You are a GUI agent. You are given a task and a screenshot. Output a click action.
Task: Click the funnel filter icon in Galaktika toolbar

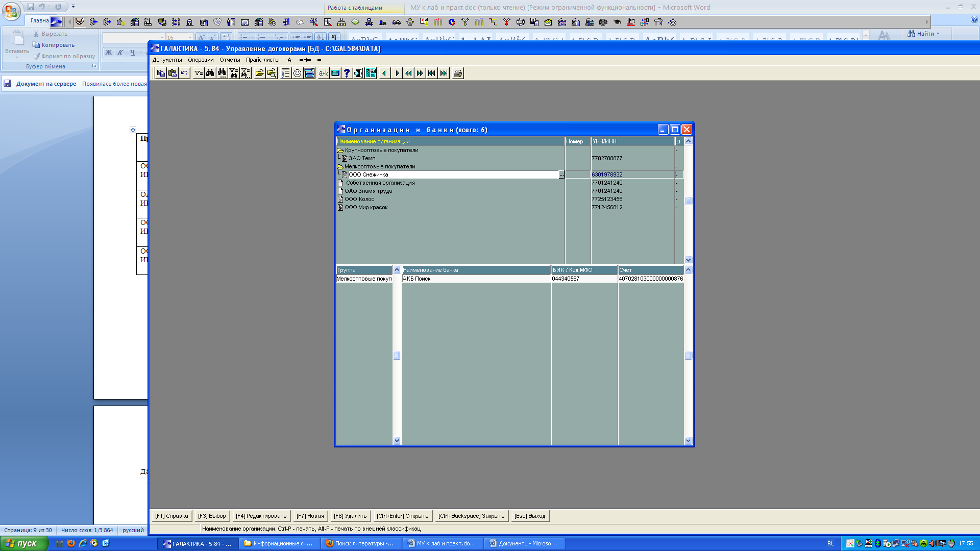(x=199, y=73)
